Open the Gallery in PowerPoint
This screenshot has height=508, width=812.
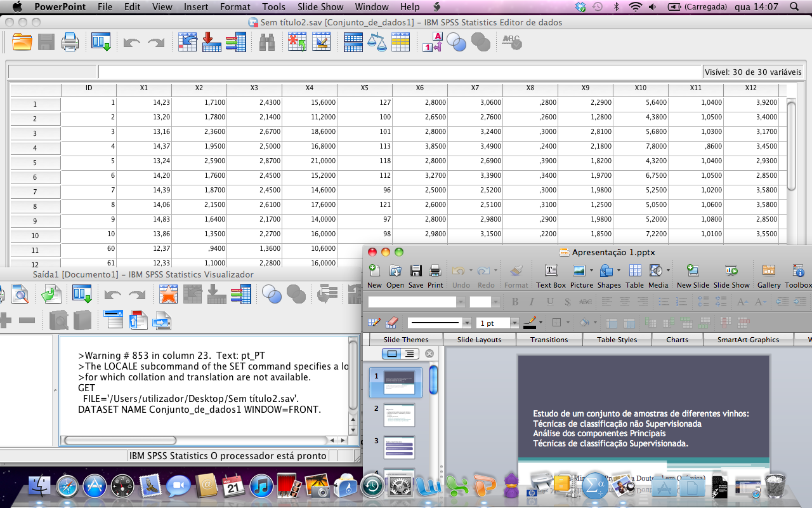pos(769,276)
